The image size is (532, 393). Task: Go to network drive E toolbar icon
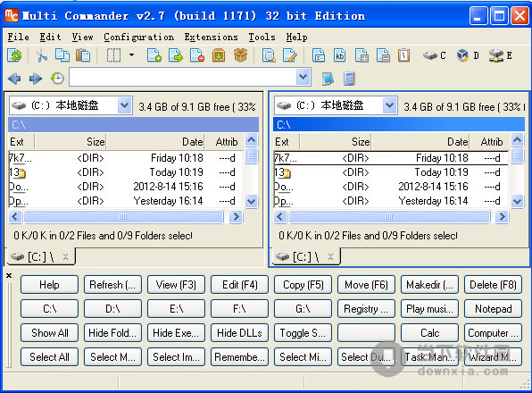[501, 55]
